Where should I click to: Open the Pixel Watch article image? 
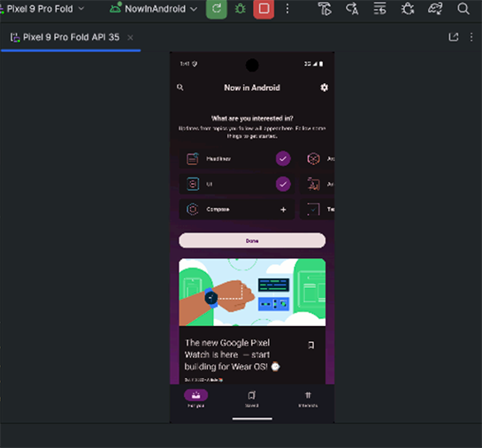coord(252,292)
